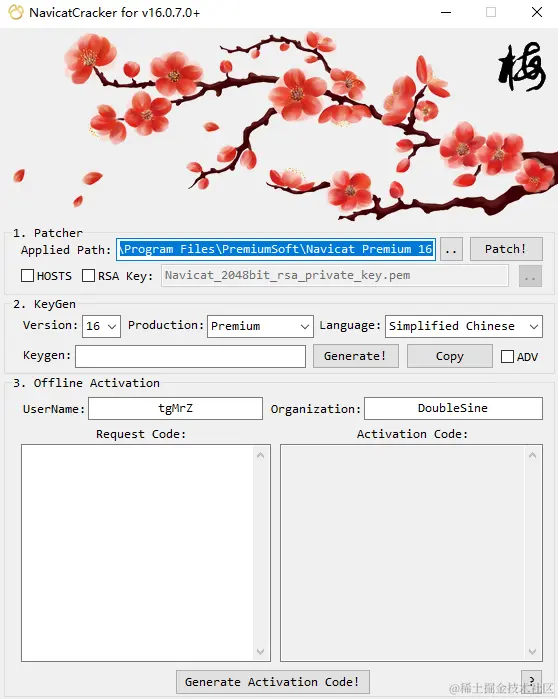Expand the Production dropdown set to Premium
The width and height of the screenshot is (558, 699).
coord(260,326)
